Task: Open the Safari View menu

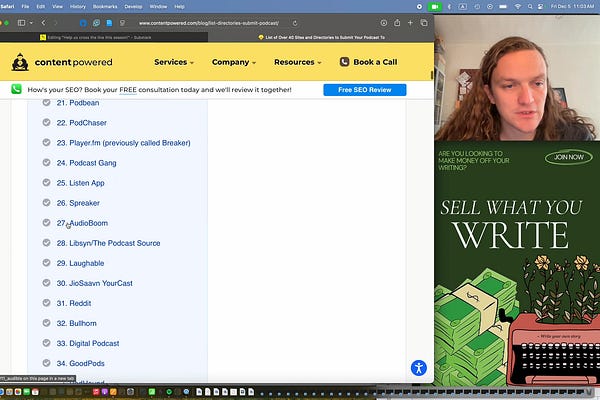Action: (57, 7)
